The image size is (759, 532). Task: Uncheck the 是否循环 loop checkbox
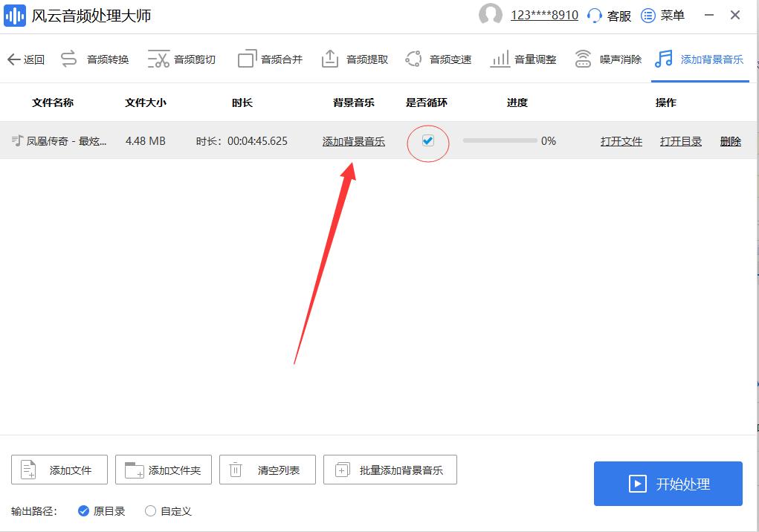pyautogui.click(x=428, y=140)
